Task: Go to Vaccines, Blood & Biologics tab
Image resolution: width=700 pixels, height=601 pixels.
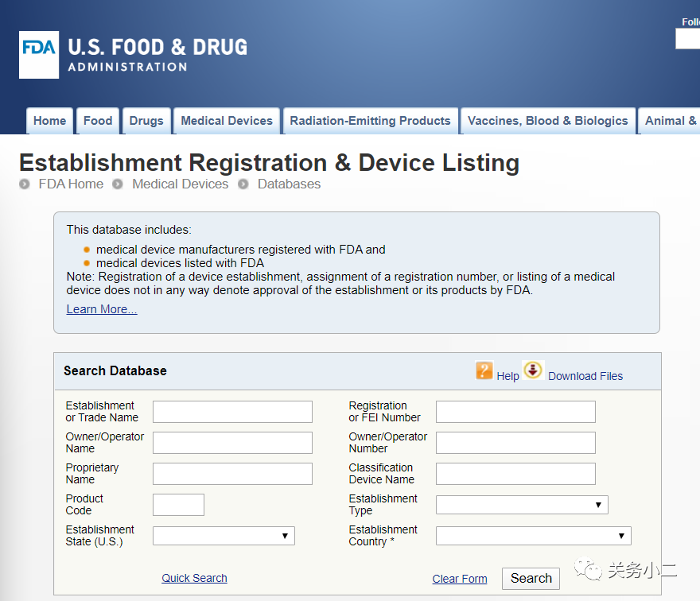Action: pos(548,121)
